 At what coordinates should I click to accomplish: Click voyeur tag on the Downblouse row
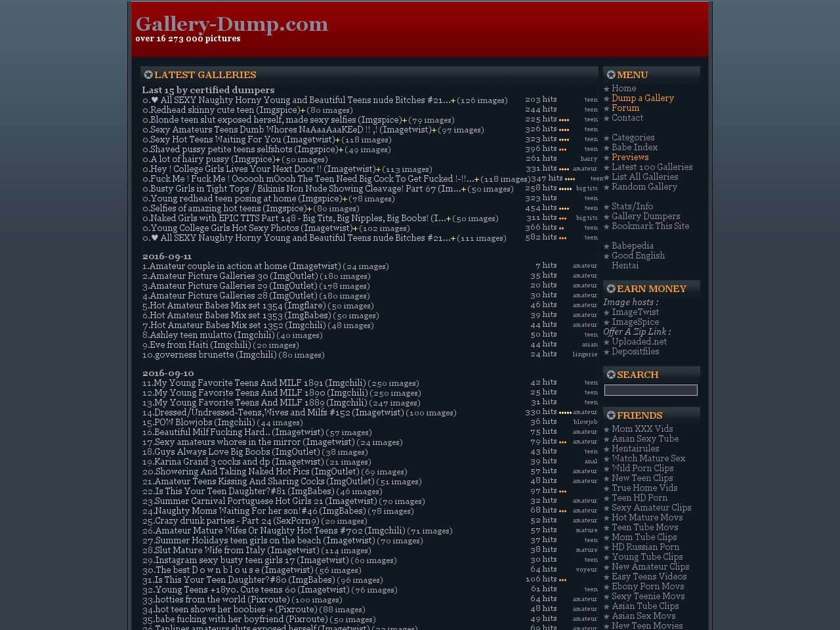tap(587, 570)
